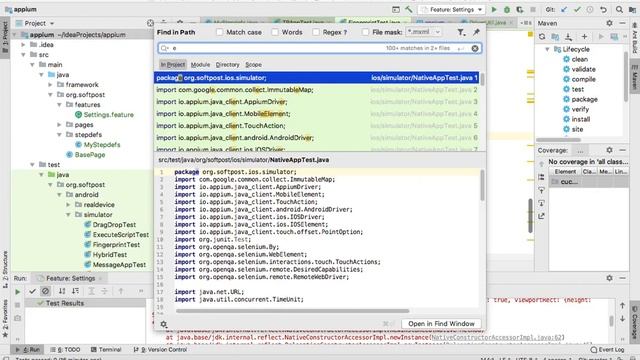640x360 pixels.
Task: Expand the framework folder
Action: click(x=50, y=84)
